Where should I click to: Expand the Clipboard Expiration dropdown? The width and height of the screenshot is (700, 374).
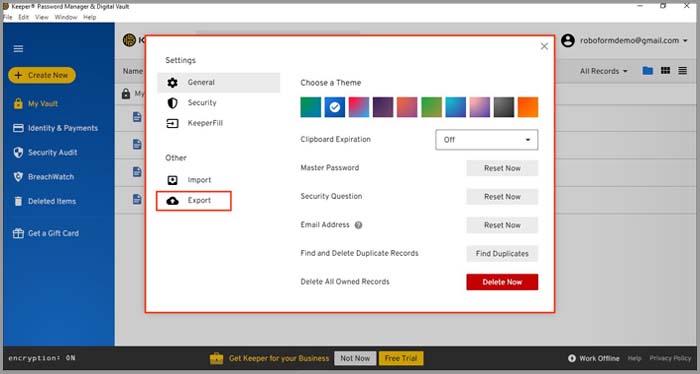point(487,140)
